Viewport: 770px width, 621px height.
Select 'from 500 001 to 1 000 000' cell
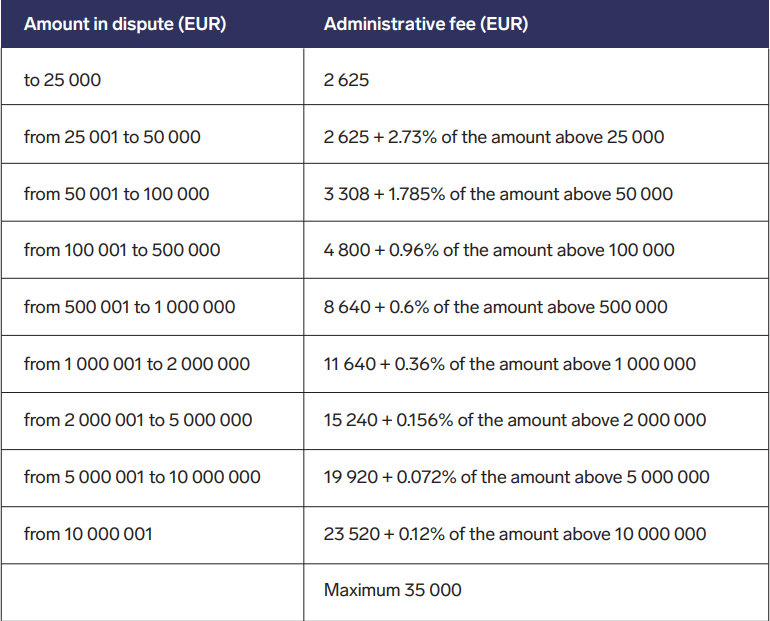(x=152, y=307)
